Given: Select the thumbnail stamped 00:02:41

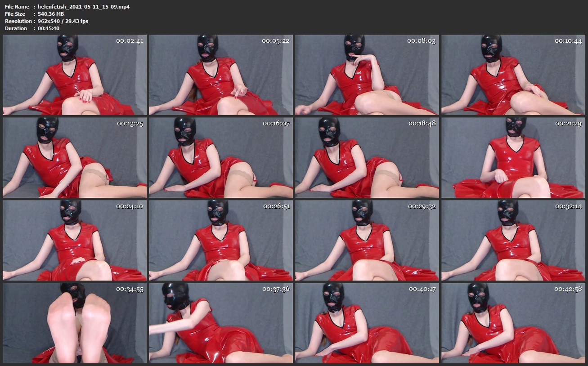Looking at the screenshot, I should 75,75.
